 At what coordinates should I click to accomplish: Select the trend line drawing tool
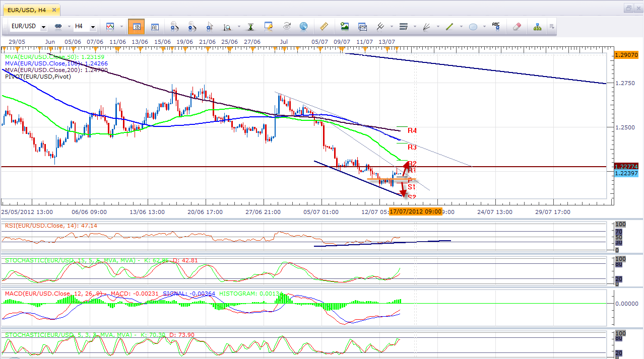[x=450, y=26]
